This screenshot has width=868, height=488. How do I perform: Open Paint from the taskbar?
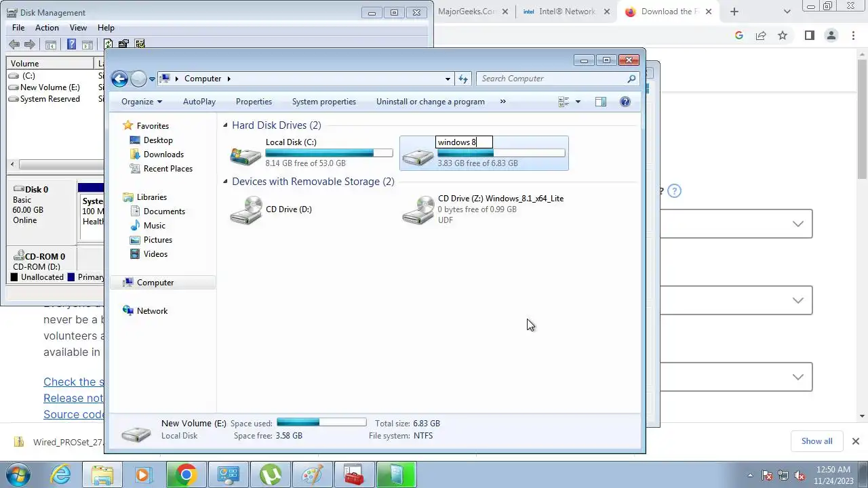(x=312, y=474)
